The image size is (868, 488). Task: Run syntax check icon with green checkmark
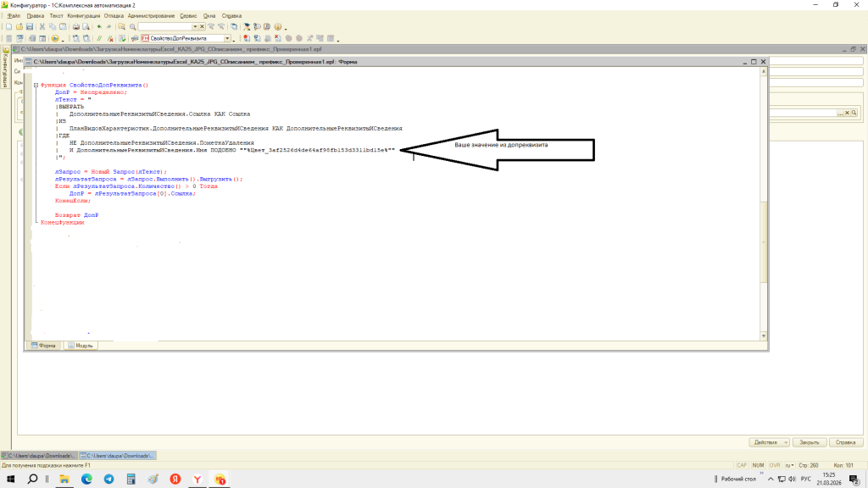click(x=122, y=39)
